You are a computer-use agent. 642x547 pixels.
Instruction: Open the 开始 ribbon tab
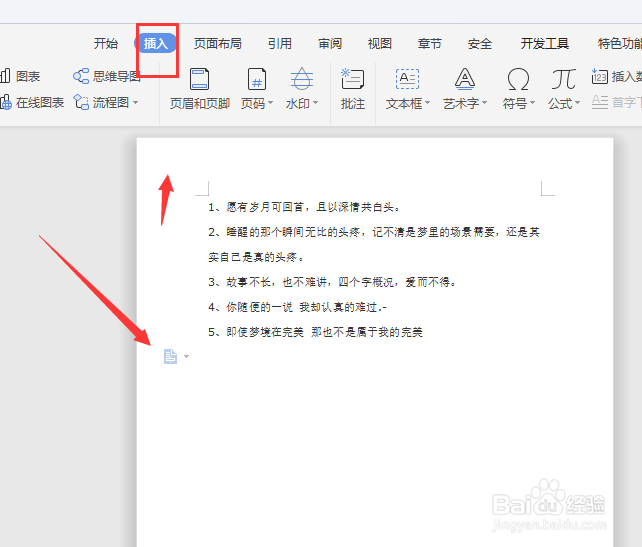click(x=106, y=43)
